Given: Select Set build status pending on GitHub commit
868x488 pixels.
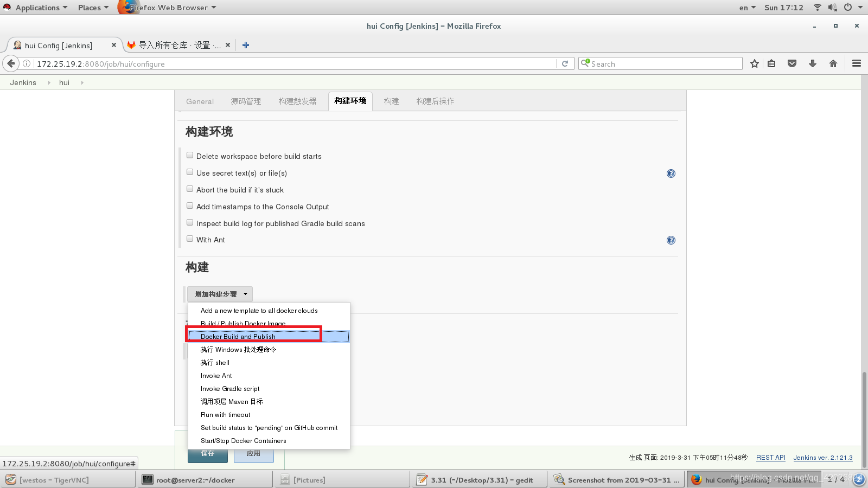Looking at the screenshot, I should (x=269, y=428).
